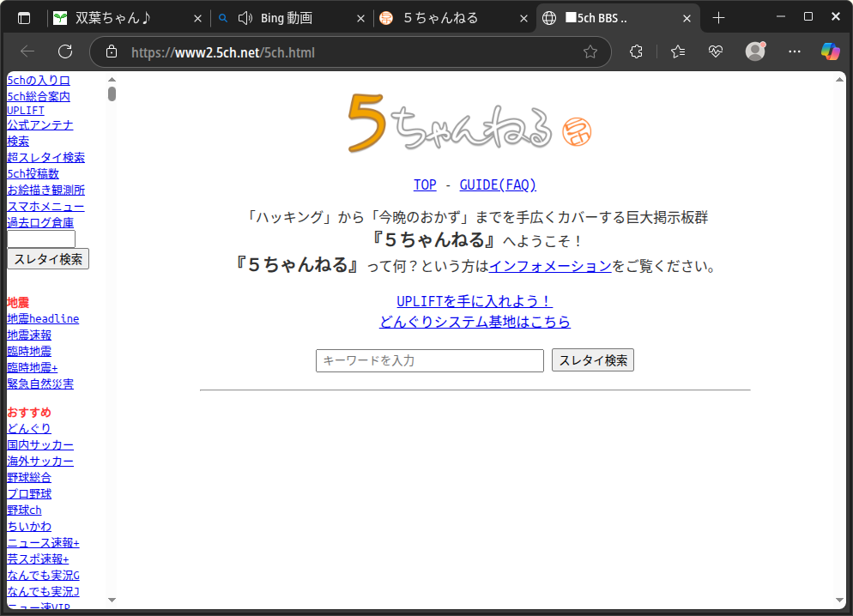853x616 pixels.
Task: Open the GUIDE(FAQ) link
Action: tap(498, 184)
